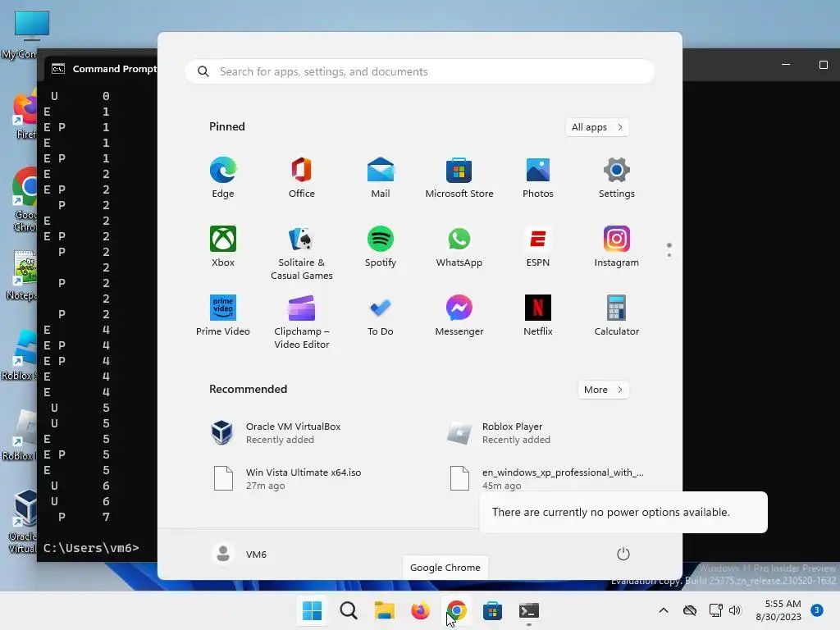
Task: Click the Start menu search field
Action: (x=420, y=71)
